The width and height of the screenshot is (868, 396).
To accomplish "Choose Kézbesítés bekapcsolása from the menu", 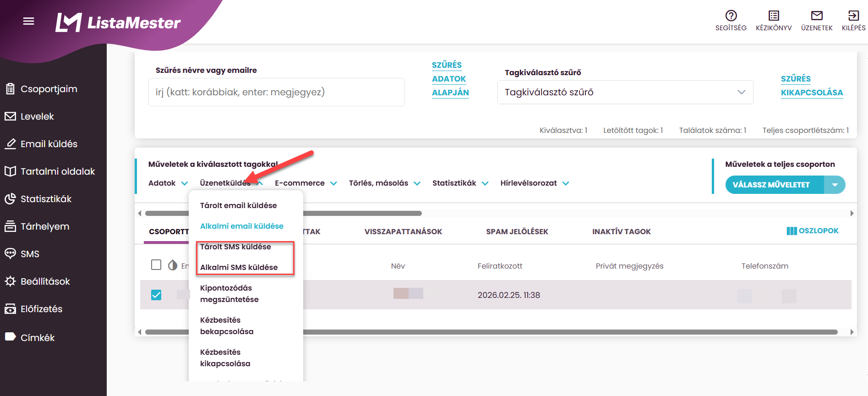I will click(x=227, y=325).
